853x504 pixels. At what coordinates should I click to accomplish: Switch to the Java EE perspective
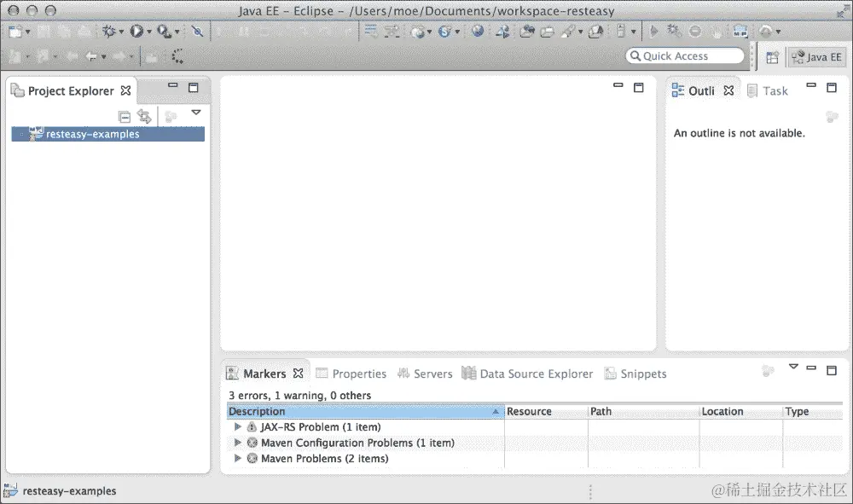(816, 57)
